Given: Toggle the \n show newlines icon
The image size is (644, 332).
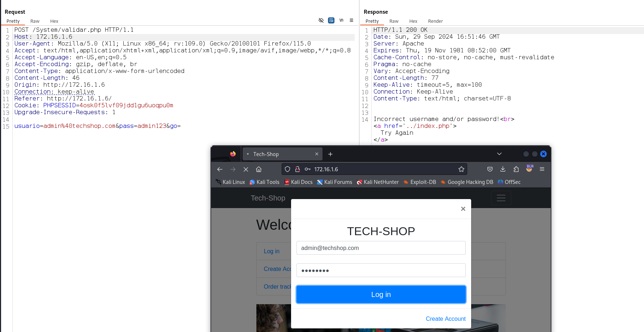Looking at the screenshot, I should [x=341, y=20].
